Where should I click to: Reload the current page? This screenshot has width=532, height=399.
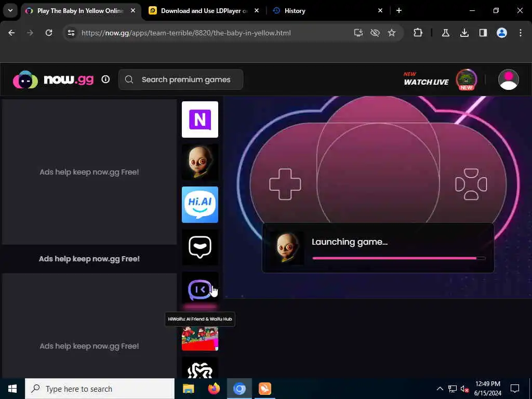click(x=49, y=33)
